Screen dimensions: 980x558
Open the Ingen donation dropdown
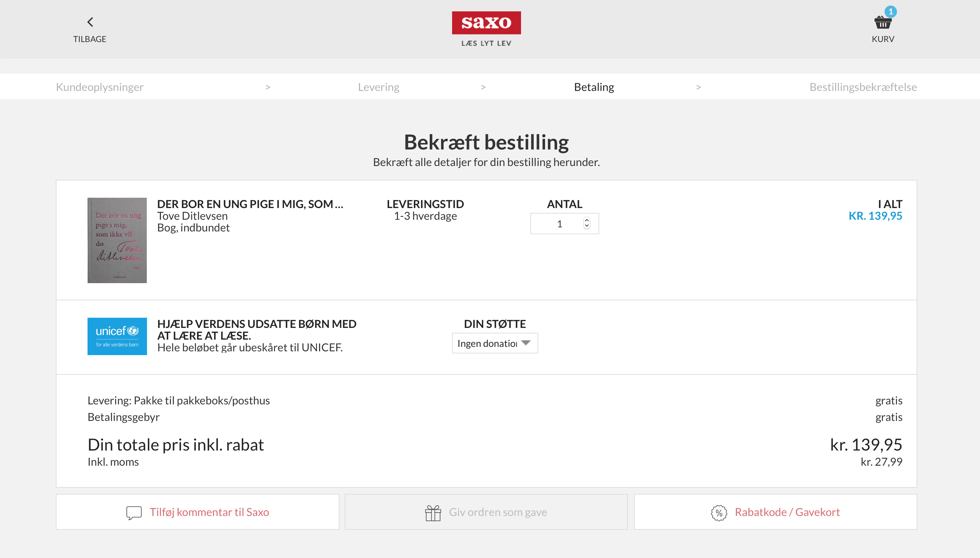(x=494, y=343)
